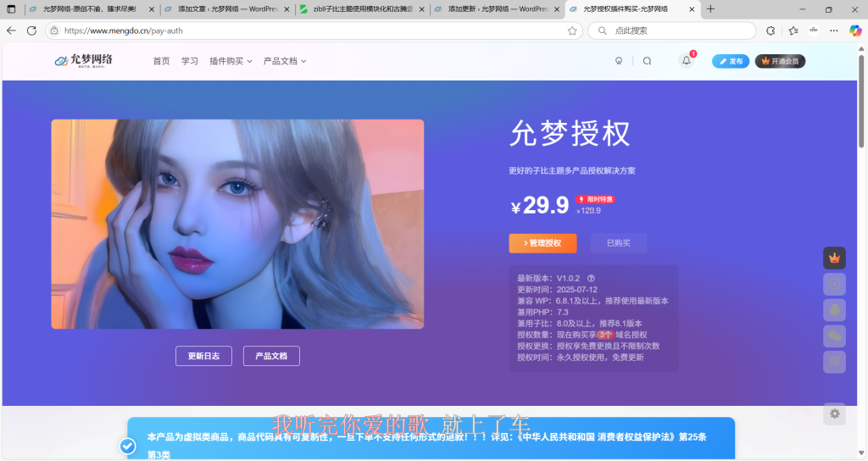Screen dimensions: 868x461
Task: Click the 授权时间: 永久授权使用 line
Action: point(580,358)
